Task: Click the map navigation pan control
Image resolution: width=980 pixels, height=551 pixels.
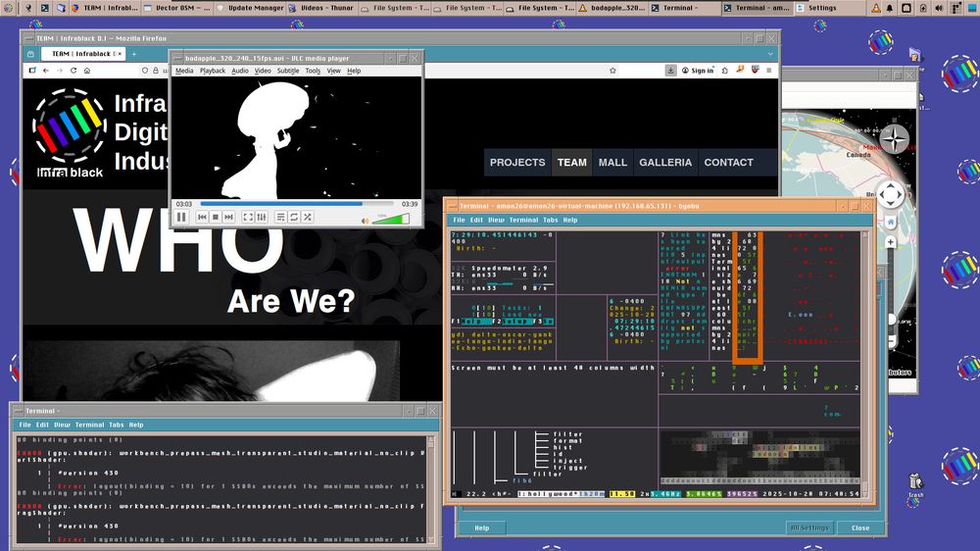Action: coord(891,195)
